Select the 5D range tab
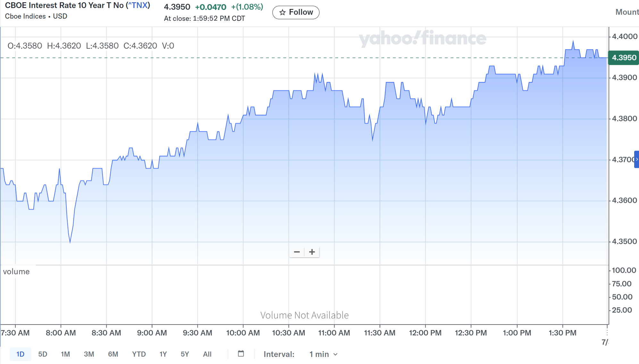The image size is (639, 364). 43,354
